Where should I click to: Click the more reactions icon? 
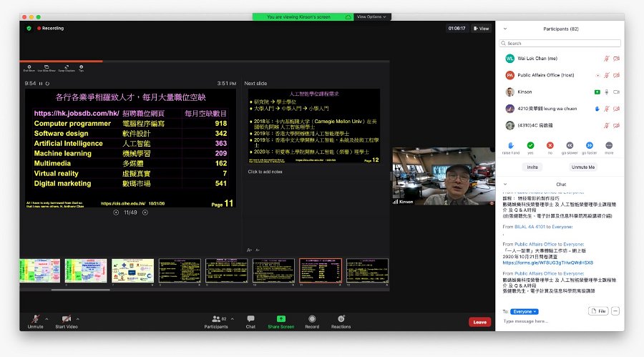(x=609, y=145)
